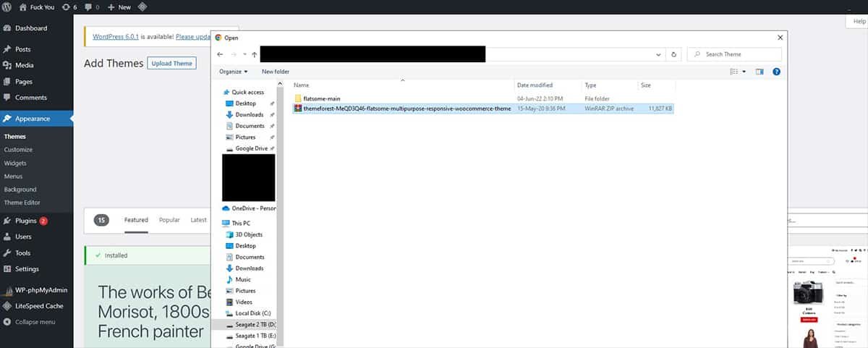
Task: Expand the Quick access tree node
Action: point(218,93)
